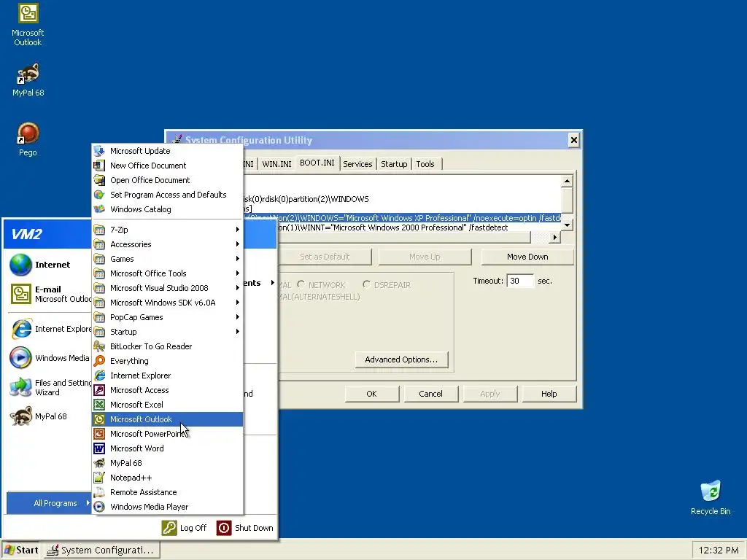Select the Recycle Bin desktop icon
This screenshot has height=560, width=747.
click(711, 497)
